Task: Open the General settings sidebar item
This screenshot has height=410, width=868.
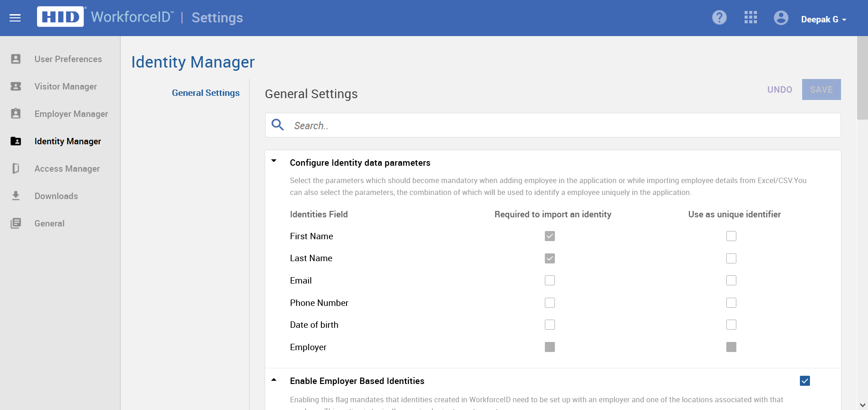Action: pos(49,223)
